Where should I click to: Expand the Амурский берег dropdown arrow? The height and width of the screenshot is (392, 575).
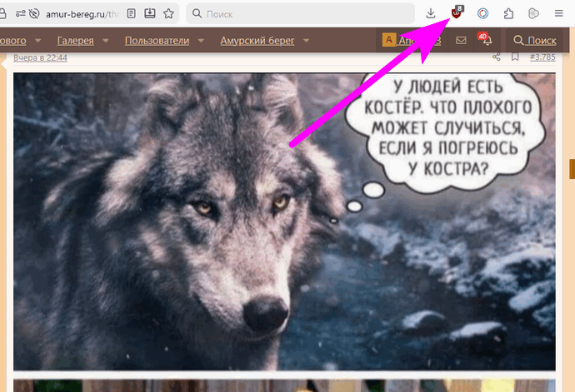coord(305,40)
